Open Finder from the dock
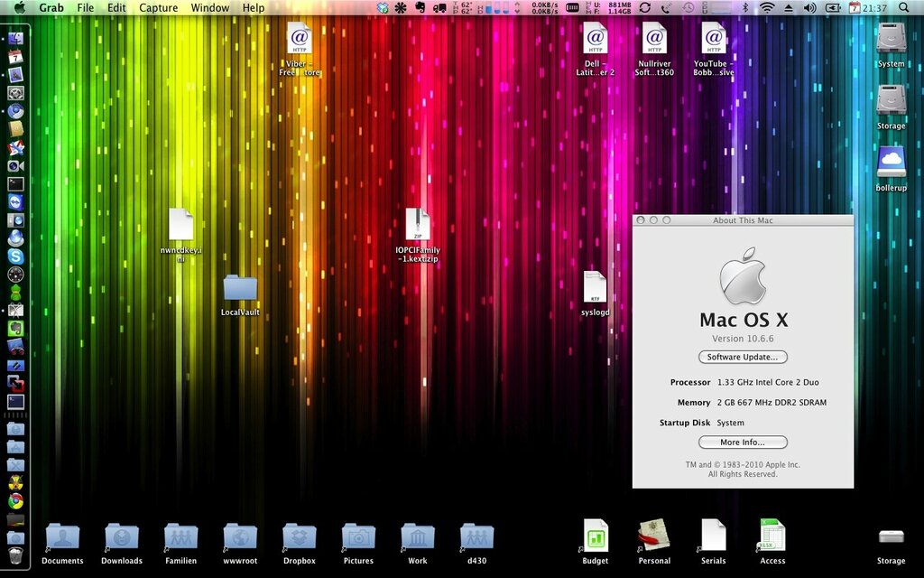924x578 pixels. point(15,39)
